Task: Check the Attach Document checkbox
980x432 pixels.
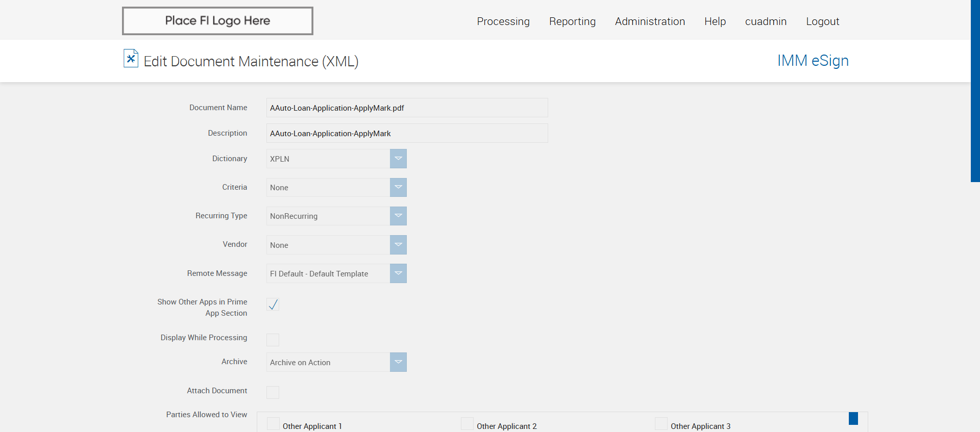Action: [x=273, y=392]
